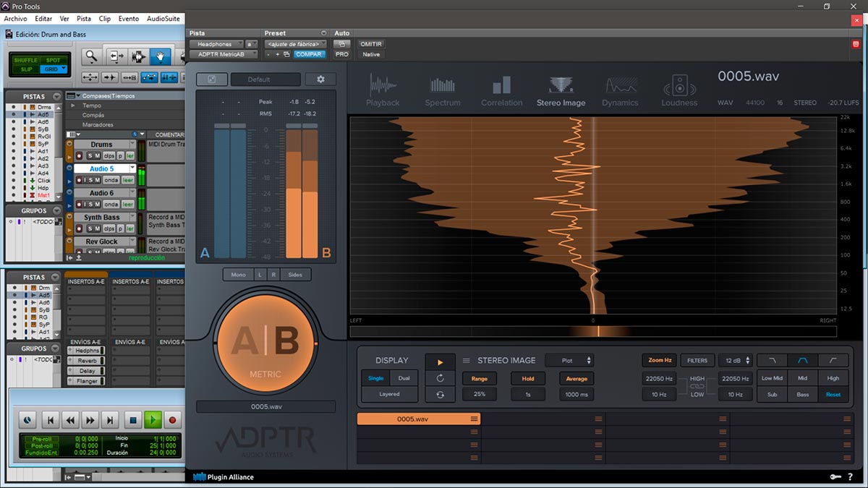
Task: Open the Archivo menu
Action: [15, 18]
